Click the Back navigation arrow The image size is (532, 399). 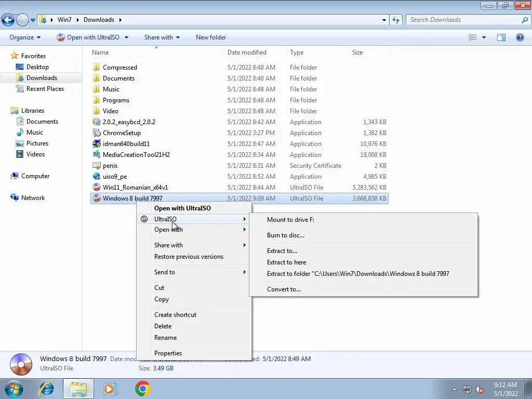click(x=8, y=20)
